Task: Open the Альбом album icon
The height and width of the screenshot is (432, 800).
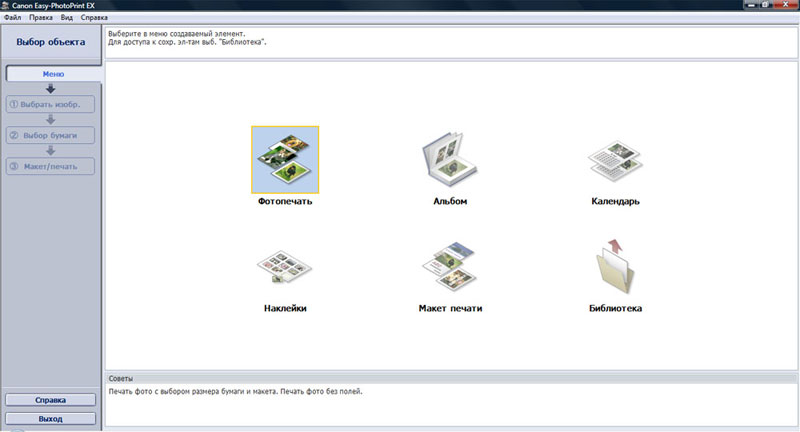Action: 449,160
